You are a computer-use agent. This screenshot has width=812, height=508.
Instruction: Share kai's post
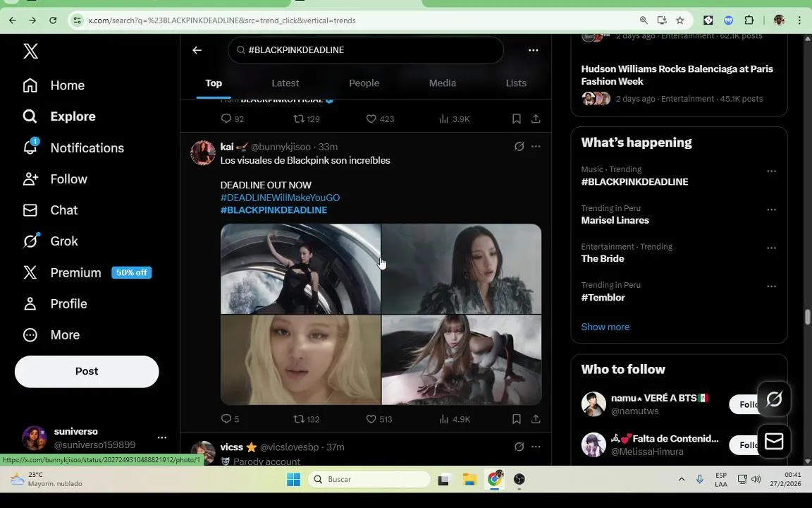pyautogui.click(x=536, y=419)
